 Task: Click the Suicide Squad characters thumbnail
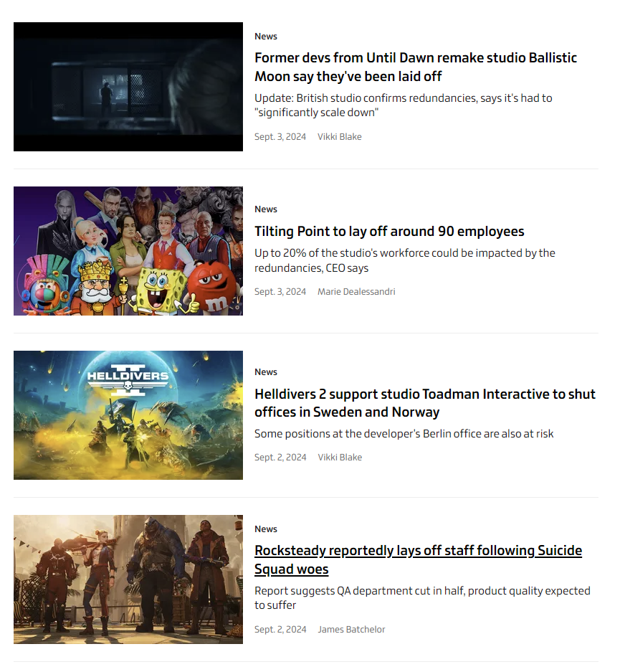point(128,579)
